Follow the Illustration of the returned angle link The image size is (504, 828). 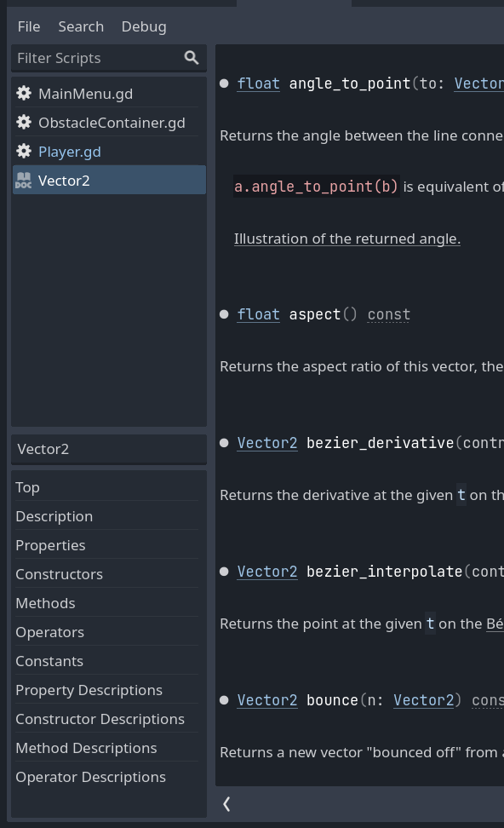coord(346,239)
